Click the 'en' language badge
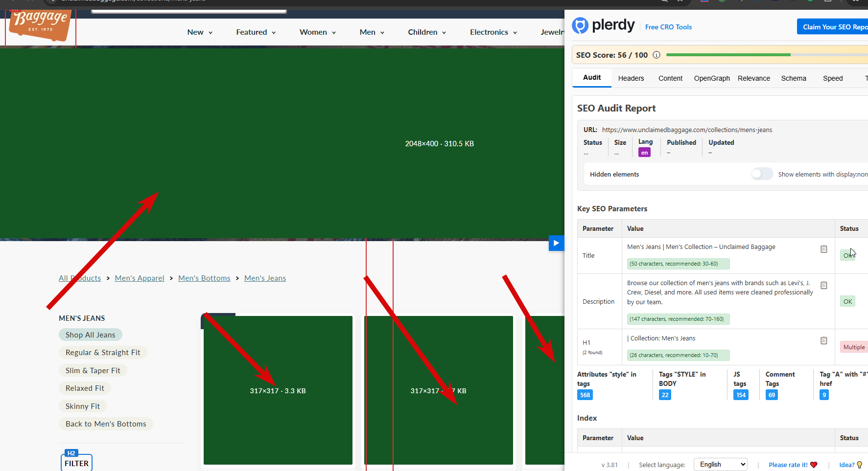 644,153
